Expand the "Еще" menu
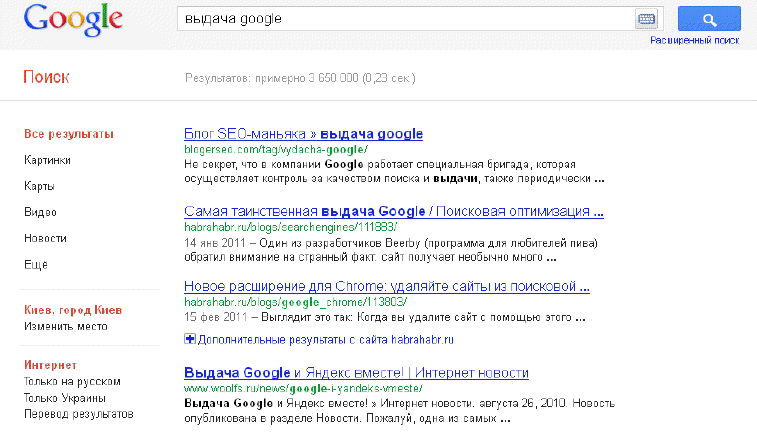Image resolution: width=757 pixels, height=433 pixels. click(36, 265)
